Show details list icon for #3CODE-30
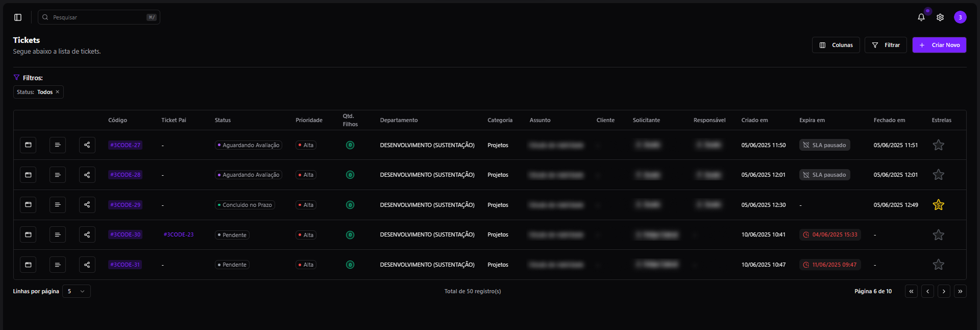Viewport: 980px width, 330px height. [58, 234]
